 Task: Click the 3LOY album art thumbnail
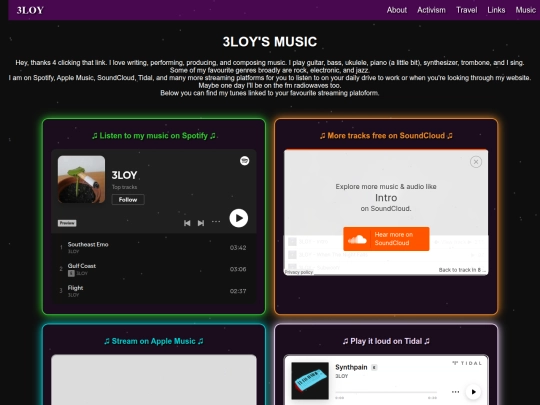[x=81, y=179]
